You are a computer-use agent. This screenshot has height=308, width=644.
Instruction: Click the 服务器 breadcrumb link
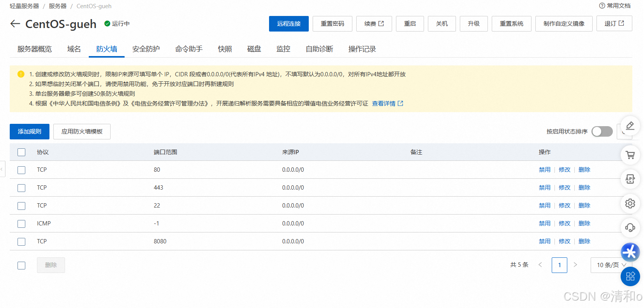(58, 6)
